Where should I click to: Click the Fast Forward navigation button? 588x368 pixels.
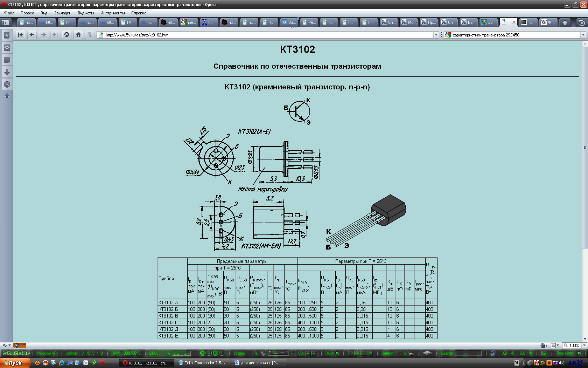coord(55,35)
